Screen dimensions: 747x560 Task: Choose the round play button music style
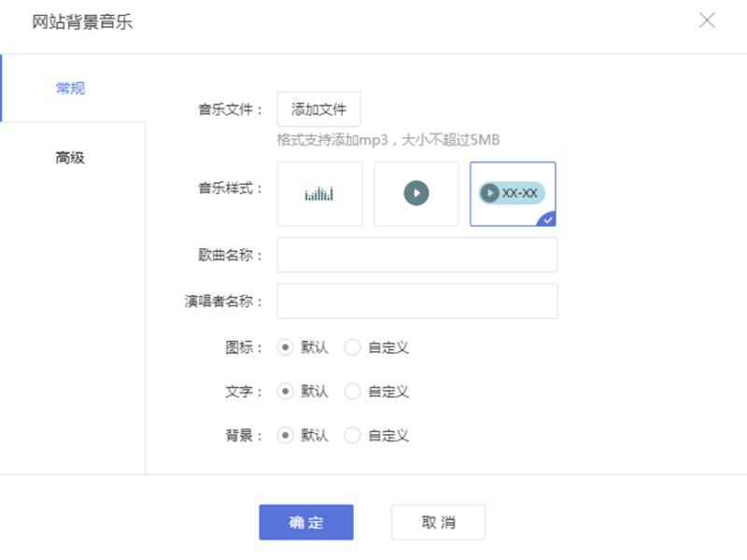coord(416,194)
